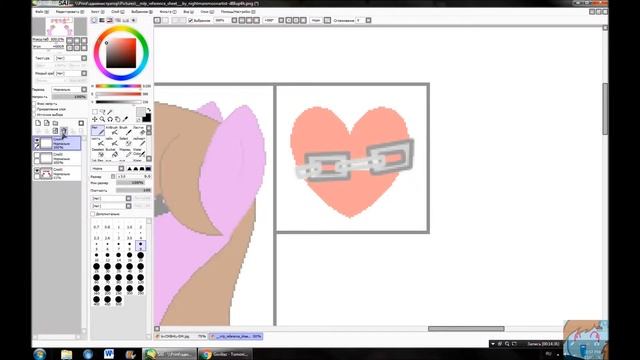
Task: Open the Фильтр menu
Action: (167, 12)
